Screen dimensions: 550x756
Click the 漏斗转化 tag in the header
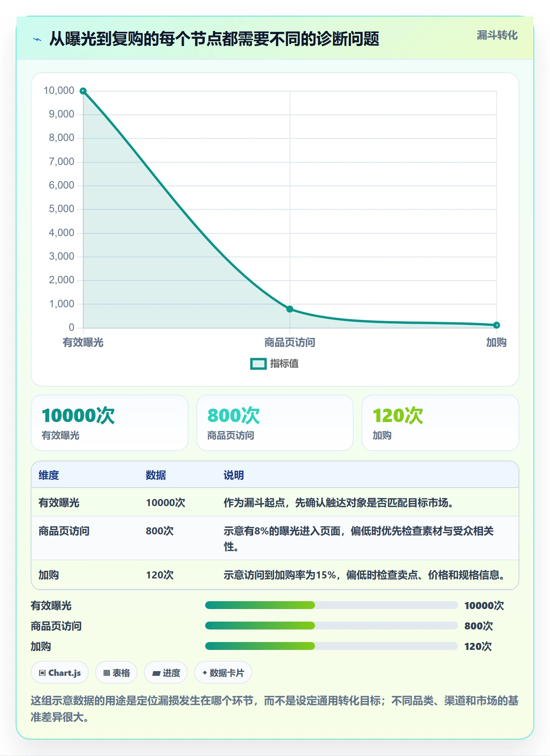(x=497, y=35)
